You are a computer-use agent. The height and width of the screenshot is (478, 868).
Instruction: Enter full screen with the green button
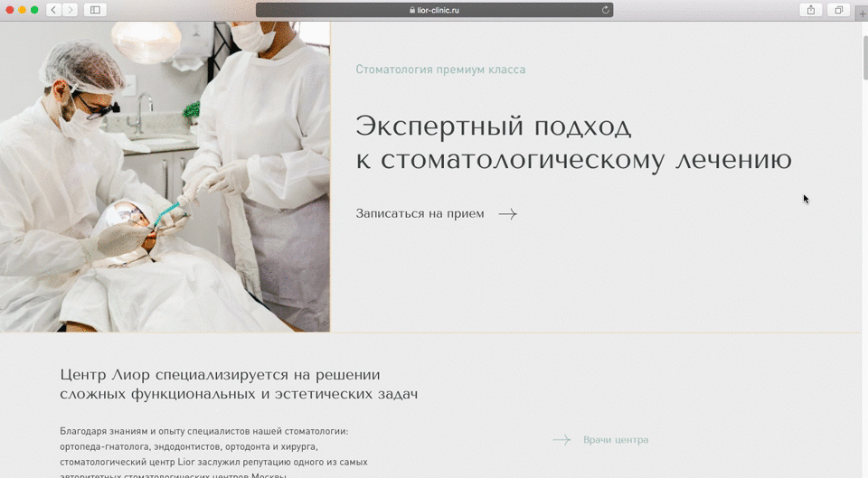34,10
